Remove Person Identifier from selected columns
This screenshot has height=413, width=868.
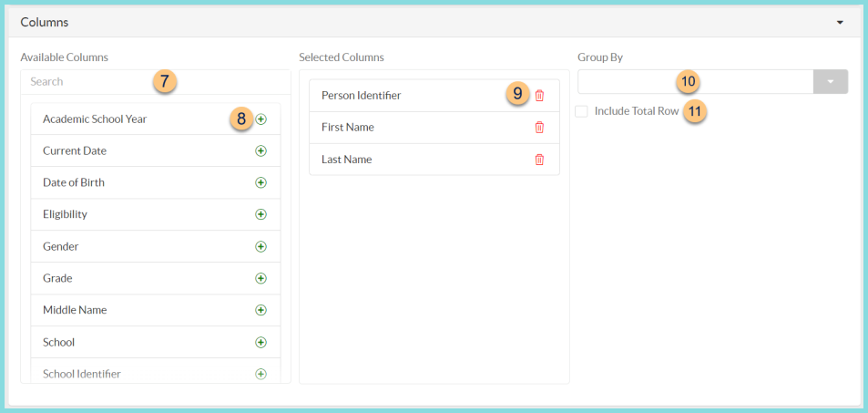pos(539,96)
